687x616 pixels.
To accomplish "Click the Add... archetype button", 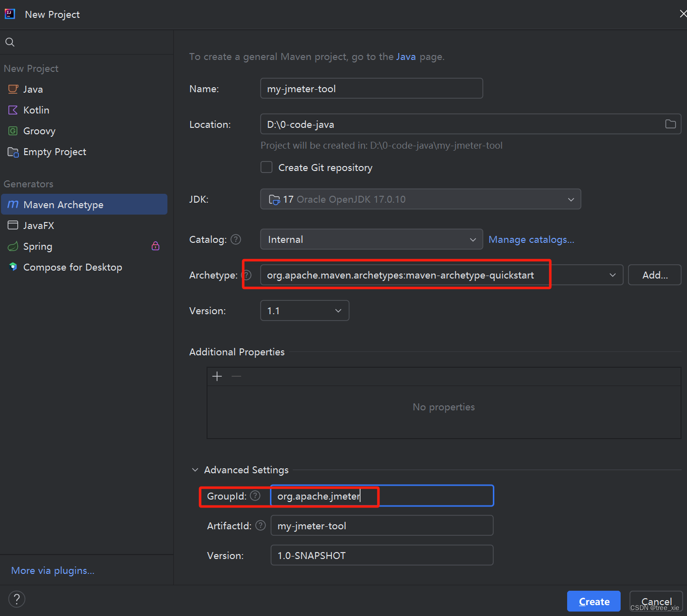I will (655, 275).
